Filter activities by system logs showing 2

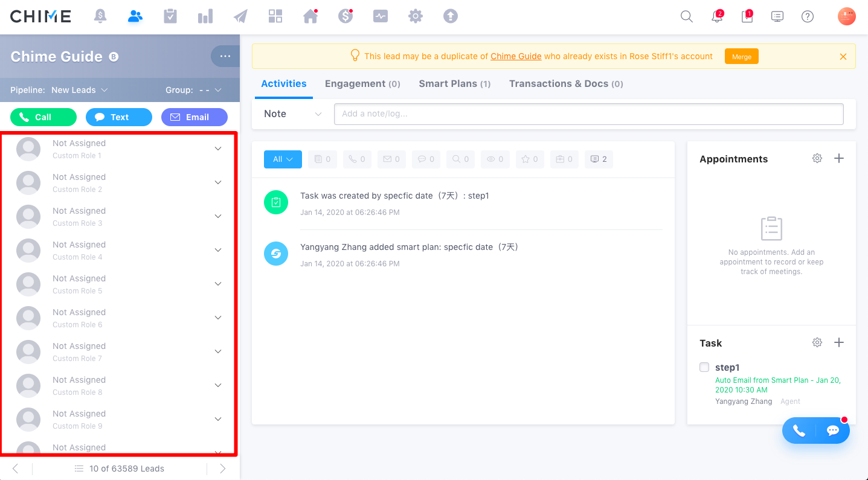(599, 159)
